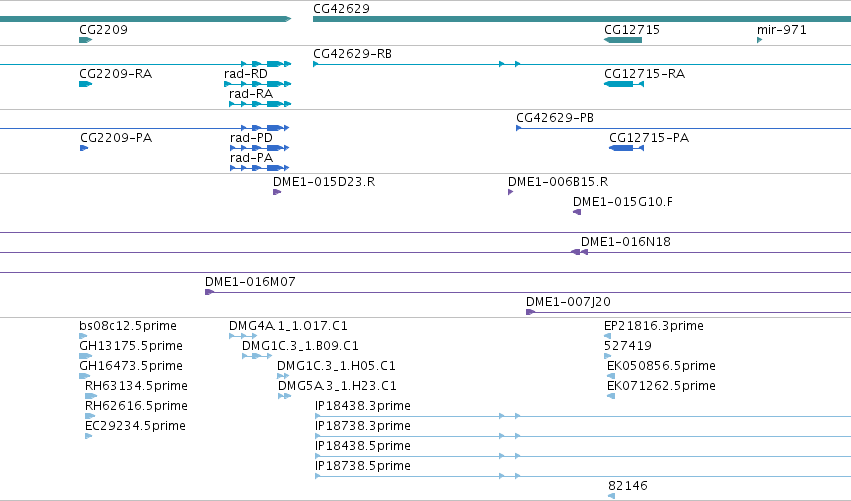This screenshot has height=501, width=851.
Task: Click the mir-971 gene label
Action: pos(782,29)
